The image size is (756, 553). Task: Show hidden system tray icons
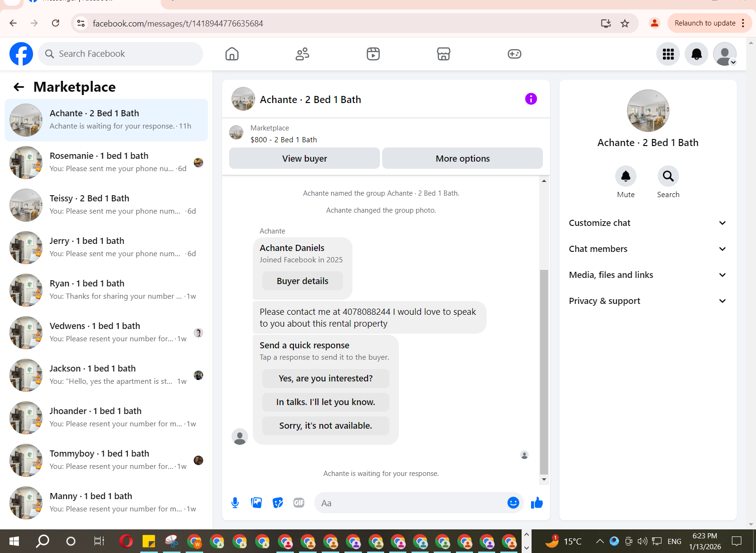[x=600, y=541]
